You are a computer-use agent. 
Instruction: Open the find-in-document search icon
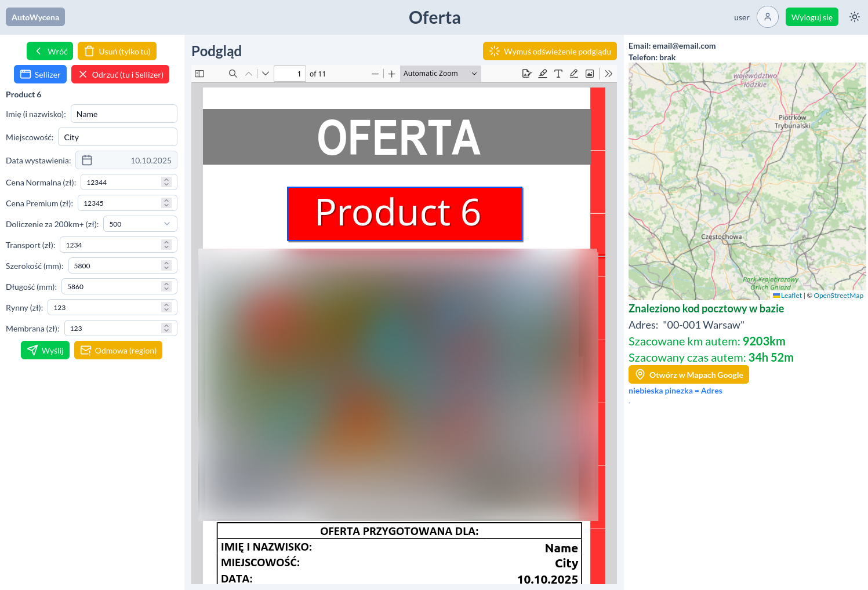click(x=233, y=74)
